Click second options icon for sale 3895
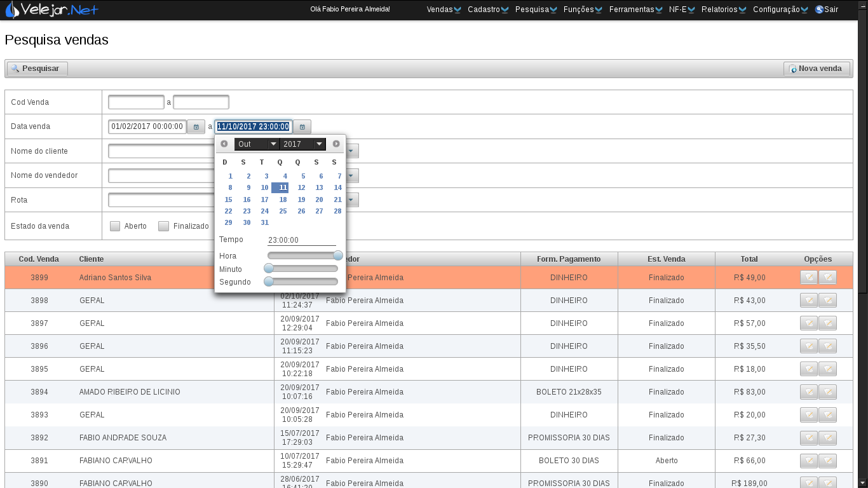This screenshot has width=868, height=488. point(827,369)
